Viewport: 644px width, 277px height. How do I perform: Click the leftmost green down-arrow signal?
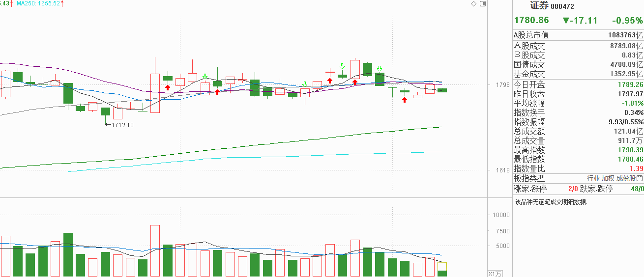pos(205,77)
